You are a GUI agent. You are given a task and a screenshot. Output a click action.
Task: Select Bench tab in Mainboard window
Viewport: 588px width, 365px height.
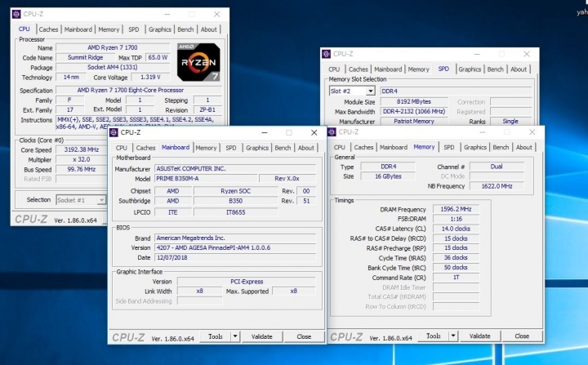(x=283, y=148)
